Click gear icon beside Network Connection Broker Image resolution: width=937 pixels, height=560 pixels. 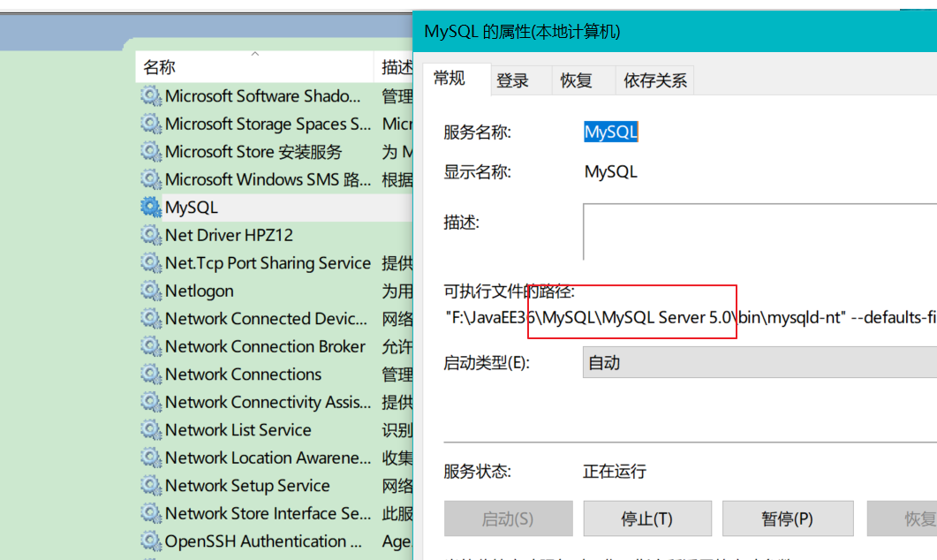click(x=151, y=346)
